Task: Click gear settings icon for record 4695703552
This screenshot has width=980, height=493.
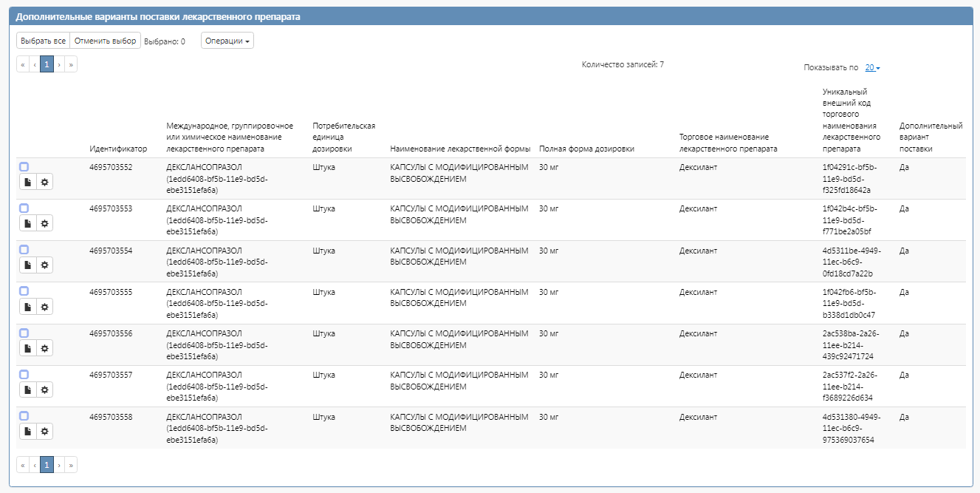Action: click(44, 182)
